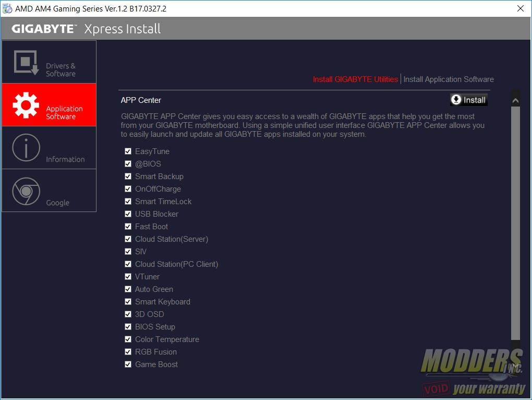Viewport: 532px width, 400px height.
Task: Uncheck the Fast Boot checkbox
Action: [128, 227]
